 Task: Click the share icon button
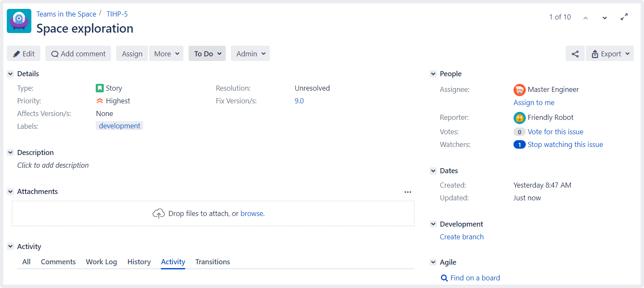point(575,54)
